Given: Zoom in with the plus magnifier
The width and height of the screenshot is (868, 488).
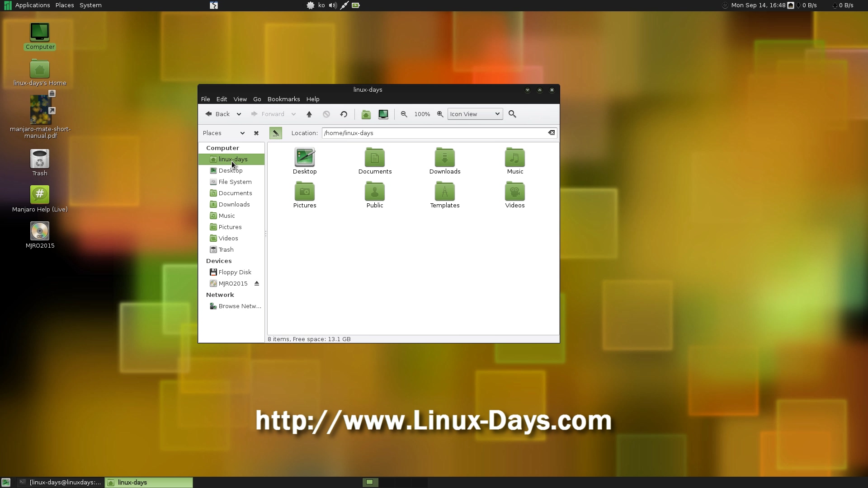Looking at the screenshot, I should coord(440,114).
